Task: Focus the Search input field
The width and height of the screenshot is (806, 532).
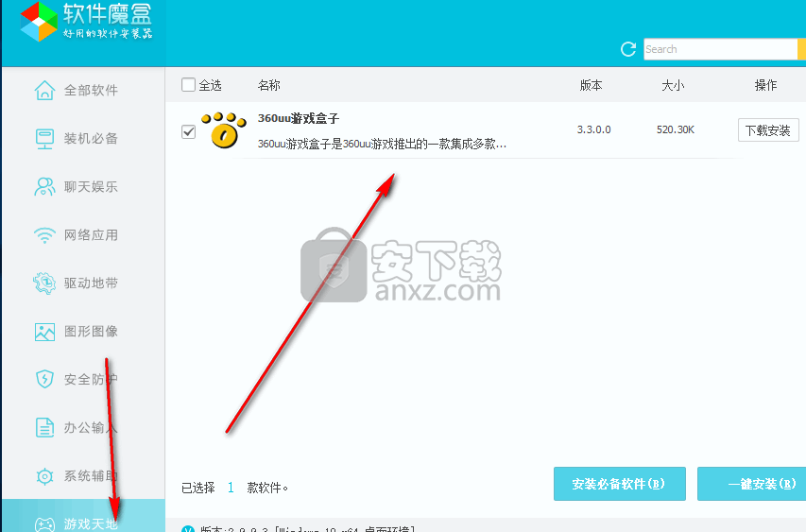Action: (720, 49)
